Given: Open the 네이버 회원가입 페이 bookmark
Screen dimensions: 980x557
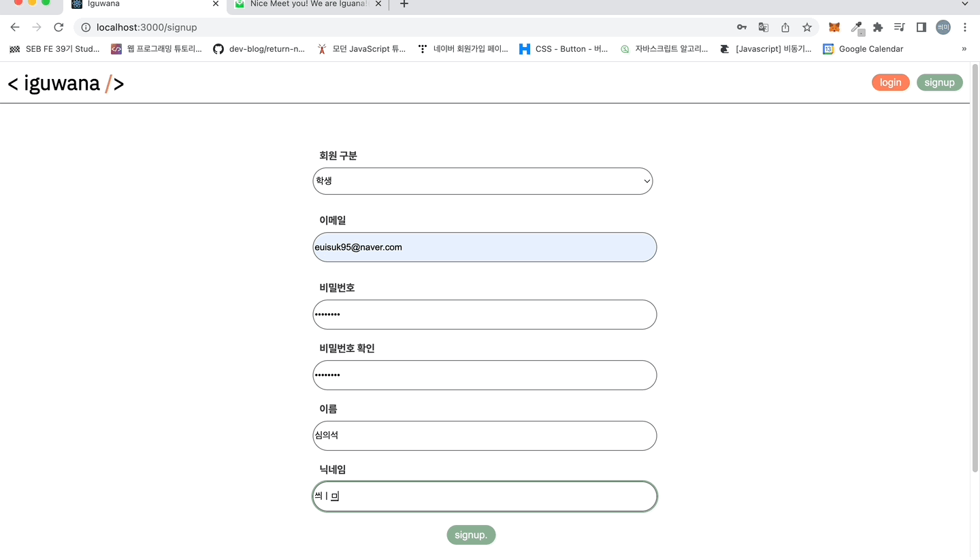Looking at the screenshot, I should [x=463, y=49].
